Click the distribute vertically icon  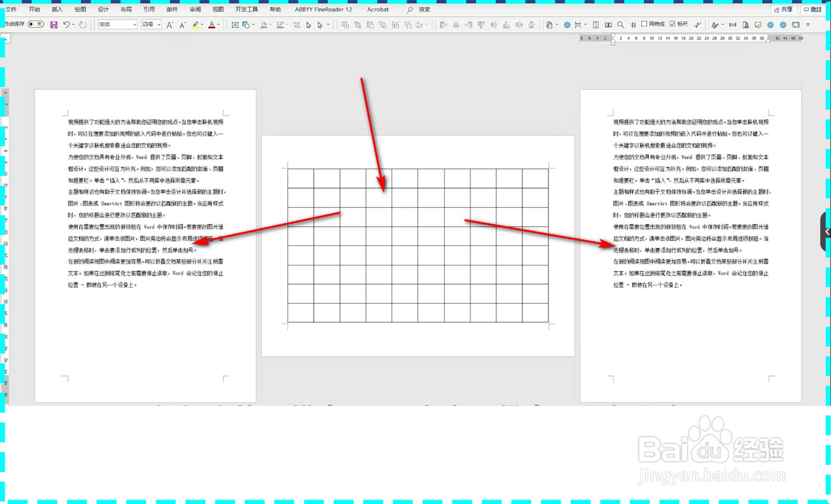531,24
